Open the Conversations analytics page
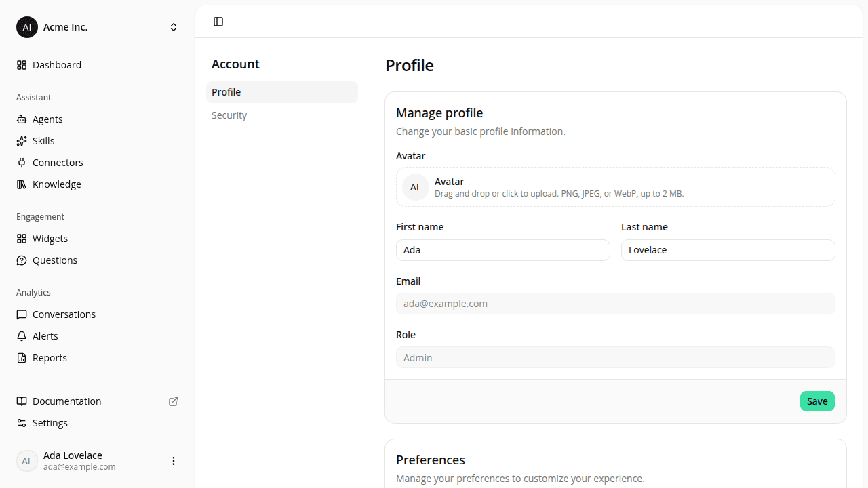 coord(98,314)
